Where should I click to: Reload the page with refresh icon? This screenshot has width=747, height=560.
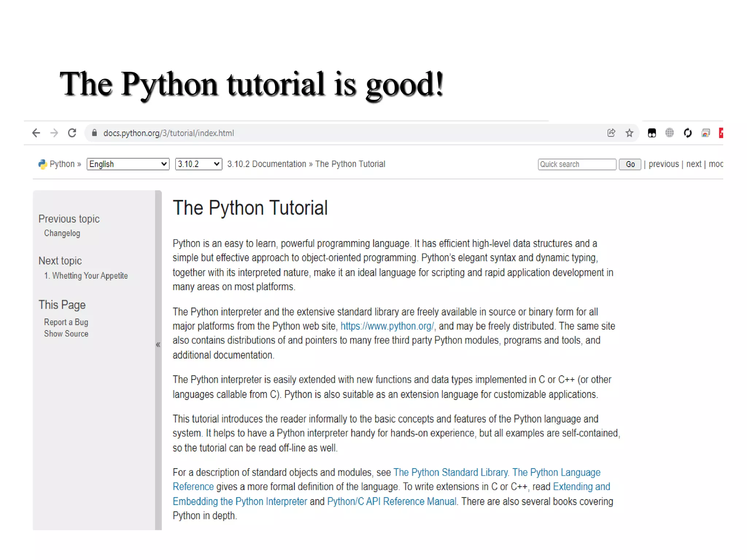pos(72,133)
